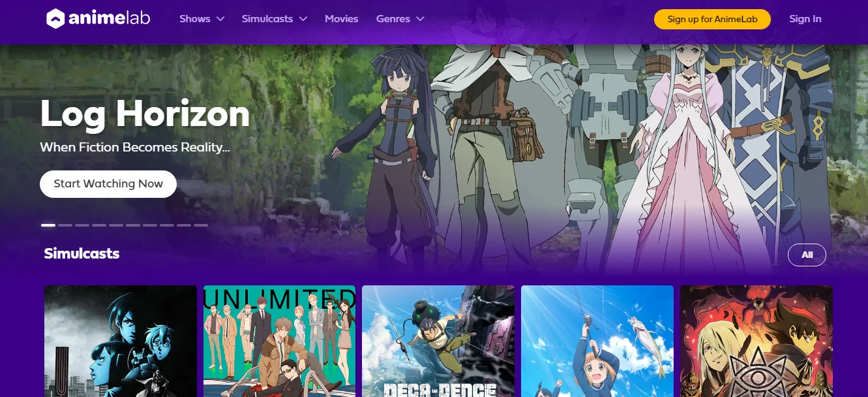Open the Shows dropdown menu
The width and height of the screenshot is (868, 397).
tap(202, 19)
